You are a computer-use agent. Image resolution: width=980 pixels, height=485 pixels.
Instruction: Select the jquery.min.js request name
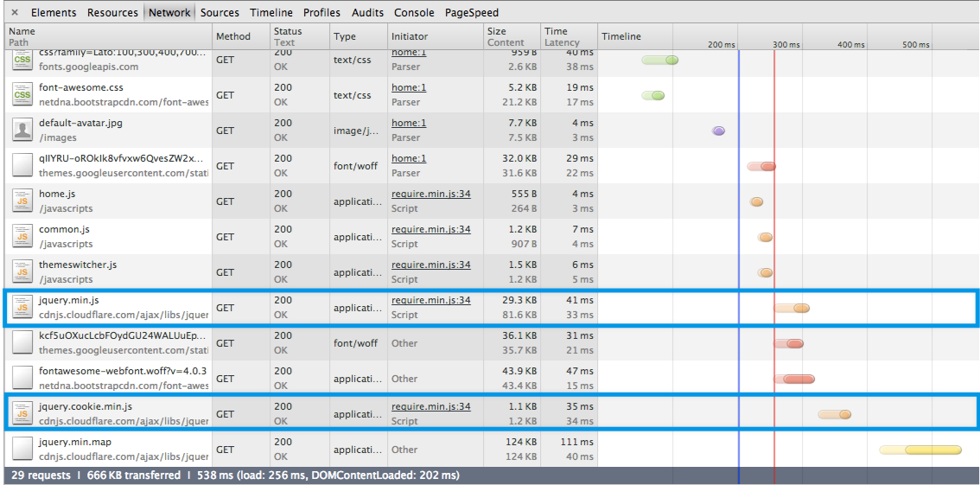[69, 300]
